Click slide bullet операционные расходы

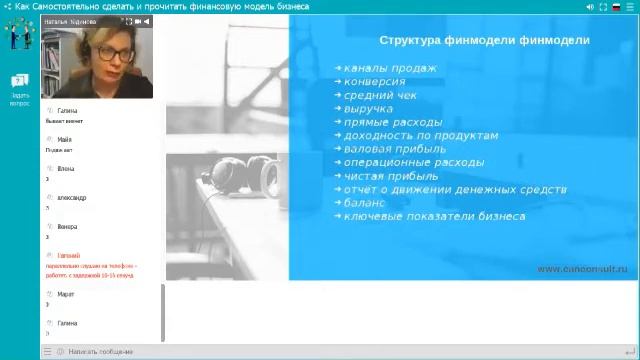tap(414, 162)
